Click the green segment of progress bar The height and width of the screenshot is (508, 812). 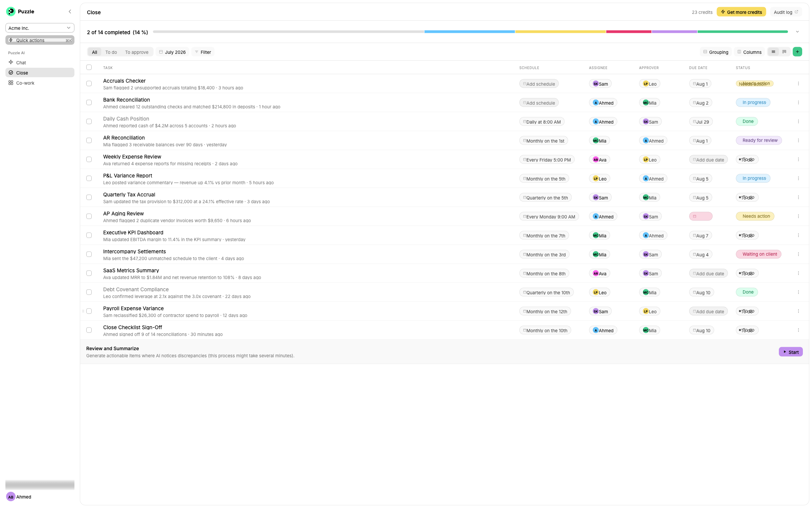click(x=743, y=32)
